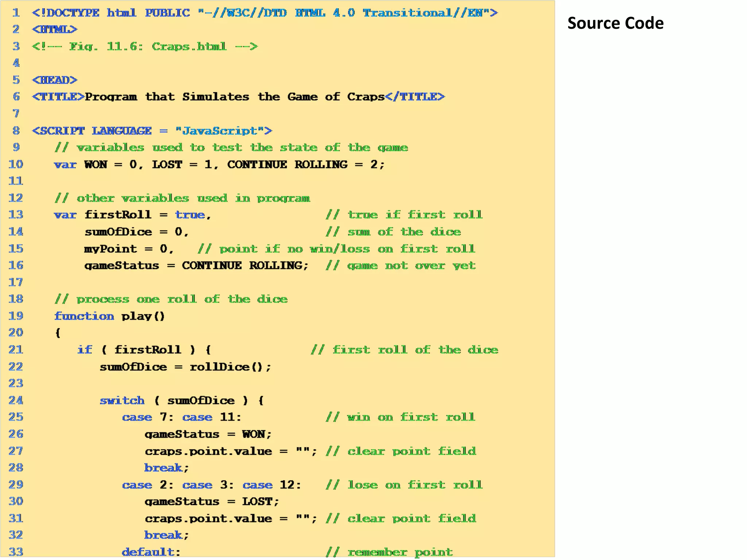Click comment 'process one roll of the dice'
The image size is (747, 560).
click(x=171, y=299)
